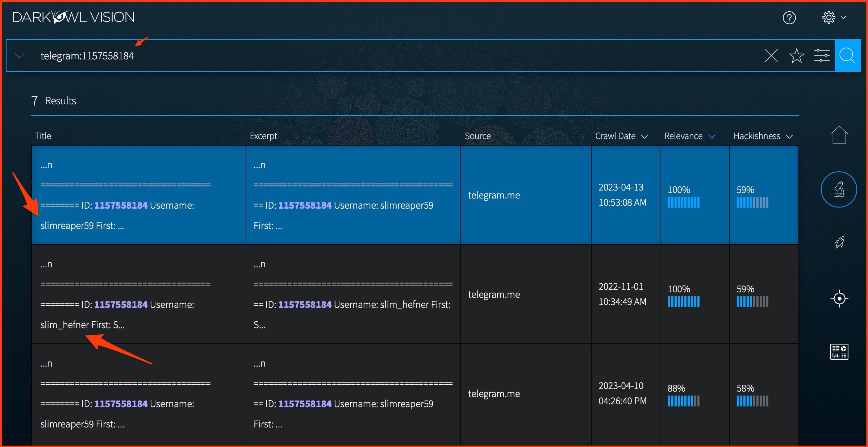Screen dimensions: 868x447
Task: Click the 7 Results count label
Action: pos(54,101)
